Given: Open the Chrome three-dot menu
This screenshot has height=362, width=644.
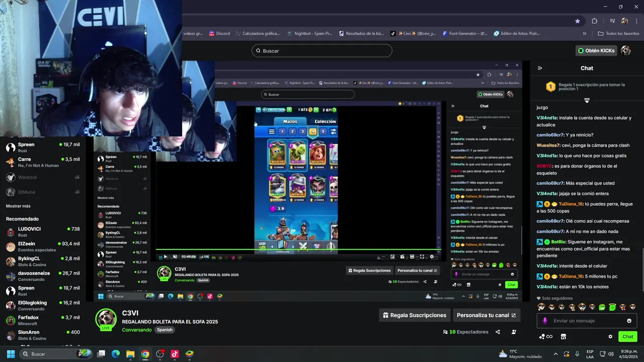Looking at the screenshot, I should tap(636, 21).
